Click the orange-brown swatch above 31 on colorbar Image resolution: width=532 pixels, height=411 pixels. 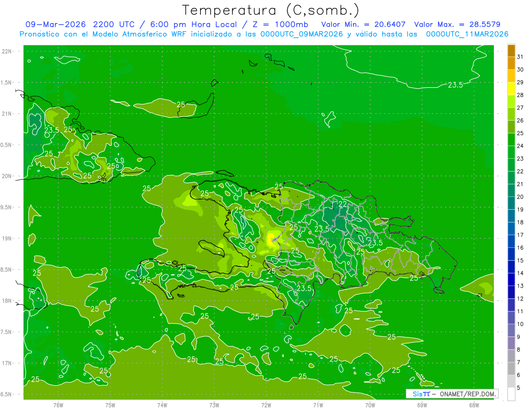point(511,51)
